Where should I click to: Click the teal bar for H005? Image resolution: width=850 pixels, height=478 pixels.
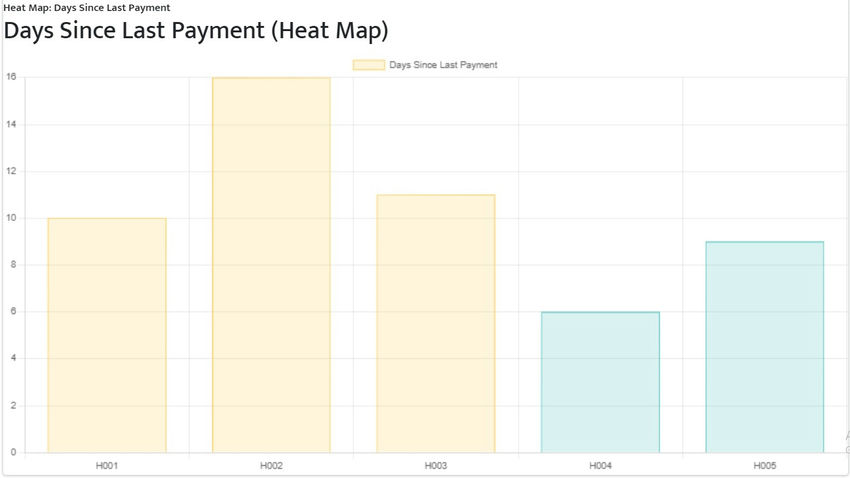pos(764,347)
